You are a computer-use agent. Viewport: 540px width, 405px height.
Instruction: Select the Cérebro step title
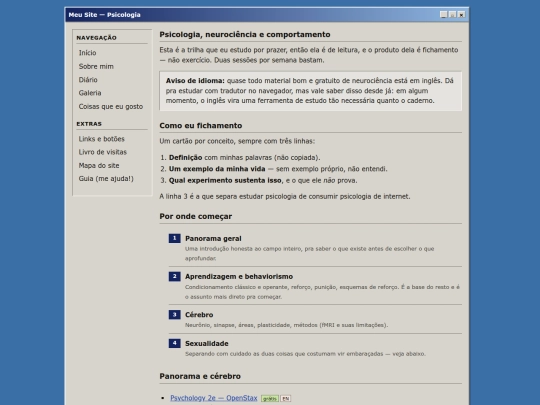[x=199, y=314]
